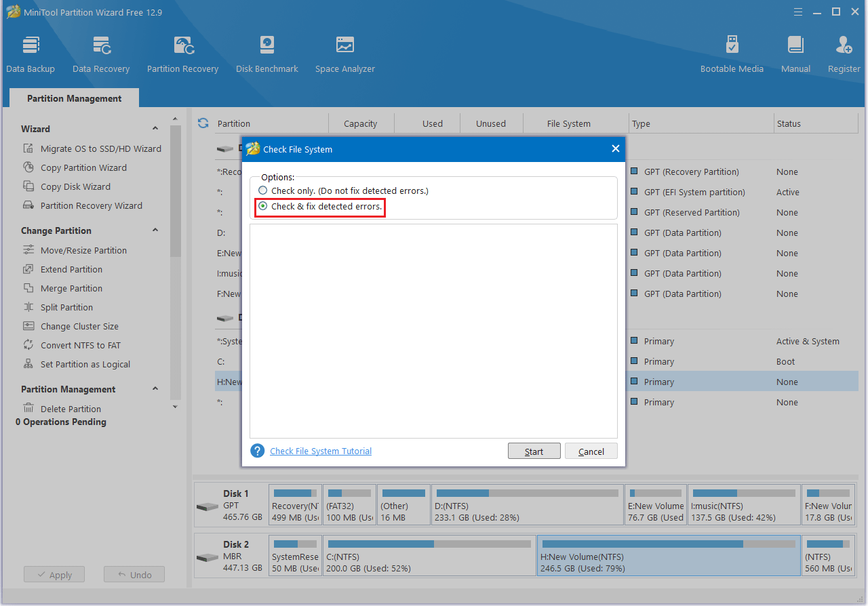
Task: Close the Check File System dialog
Action: tap(615, 149)
